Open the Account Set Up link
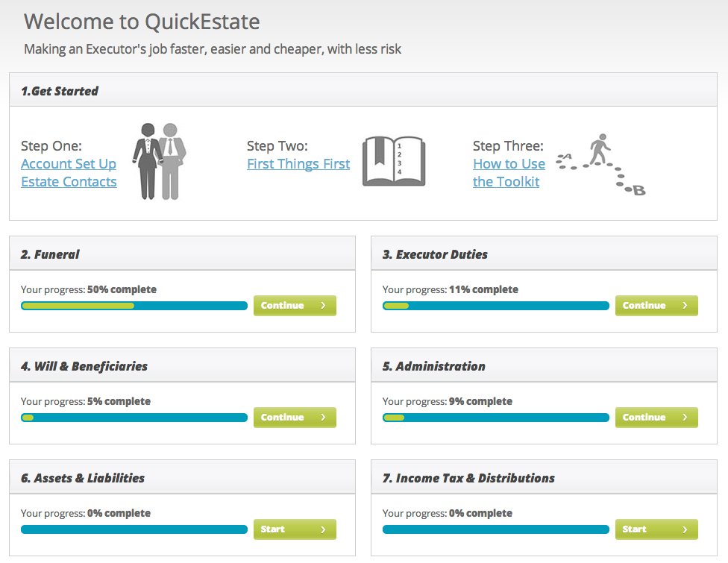The image size is (728, 563). (69, 164)
